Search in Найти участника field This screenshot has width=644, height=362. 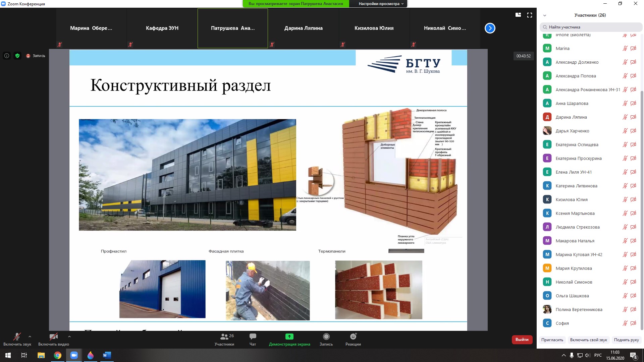[590, 27]
